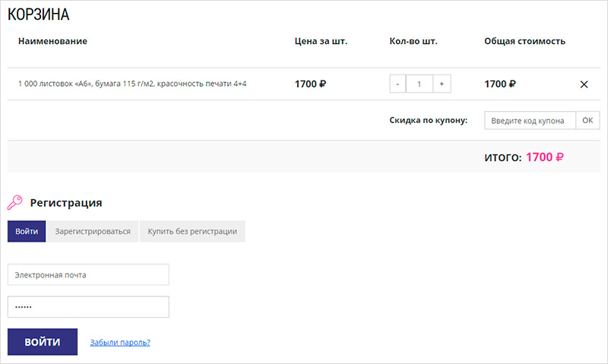Screen dimensions: 608x364
Task: Click the КОРЗИНА page heading
Action: (39, 14)
